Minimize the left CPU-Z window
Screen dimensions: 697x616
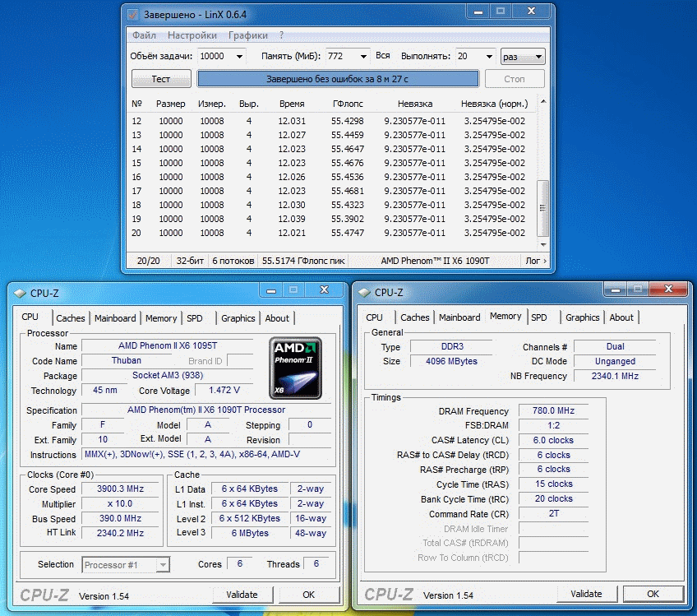point(270,289)
